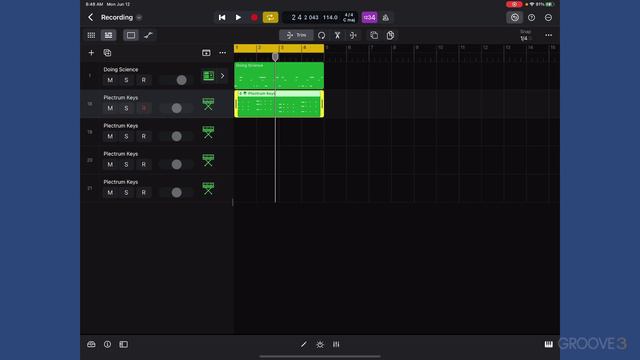Viewport: 640px width, 360px height.
Task: Tap the keyboard icon on track 18
Action: (208, 104)
